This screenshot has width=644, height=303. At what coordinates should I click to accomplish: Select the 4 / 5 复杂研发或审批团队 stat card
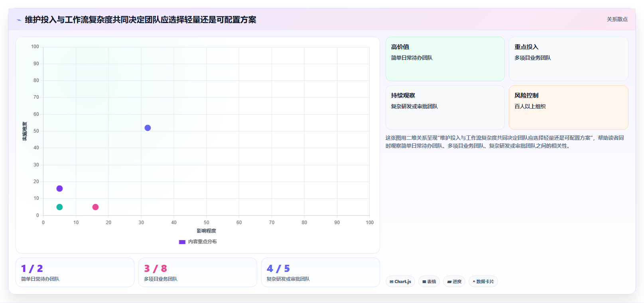click(x=321, y=272)
